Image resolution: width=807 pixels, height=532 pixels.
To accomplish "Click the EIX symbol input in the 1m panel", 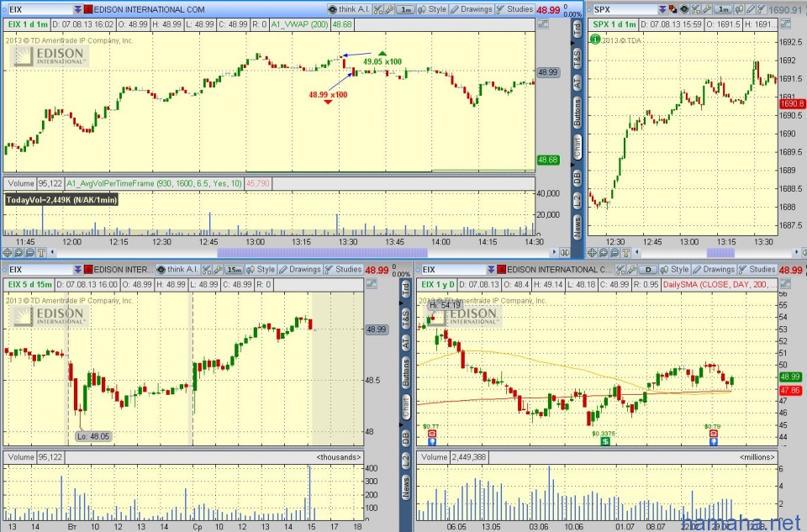I will pyautogui.click(x=40, y=9).
